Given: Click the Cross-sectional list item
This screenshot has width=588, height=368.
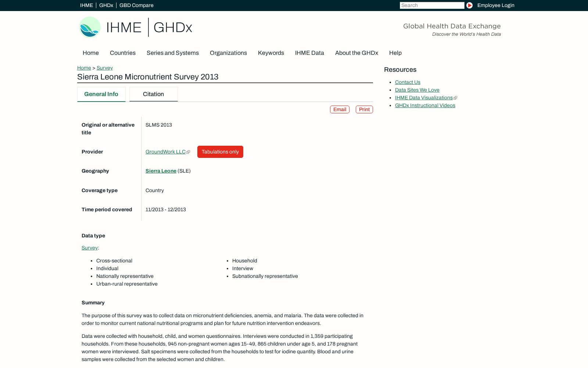Looking at the screenshot, I should pyautogui.click(x=114, y=261).
